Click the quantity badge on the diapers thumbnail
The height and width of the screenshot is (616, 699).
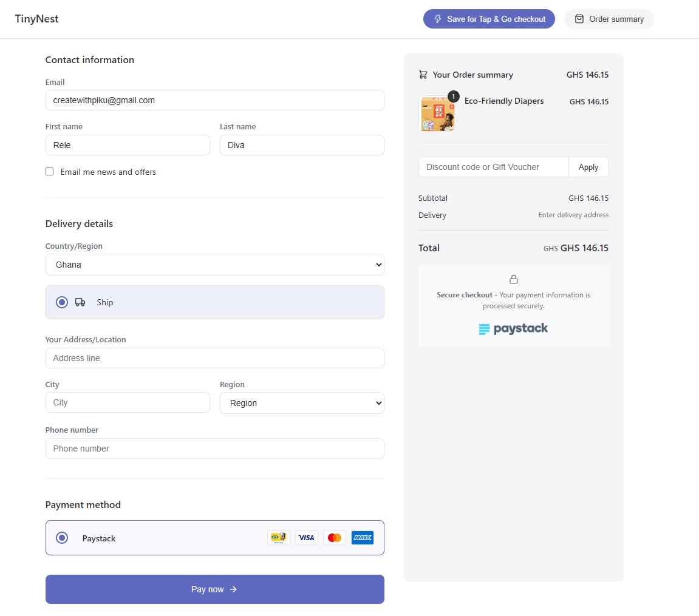click(454, 96)
